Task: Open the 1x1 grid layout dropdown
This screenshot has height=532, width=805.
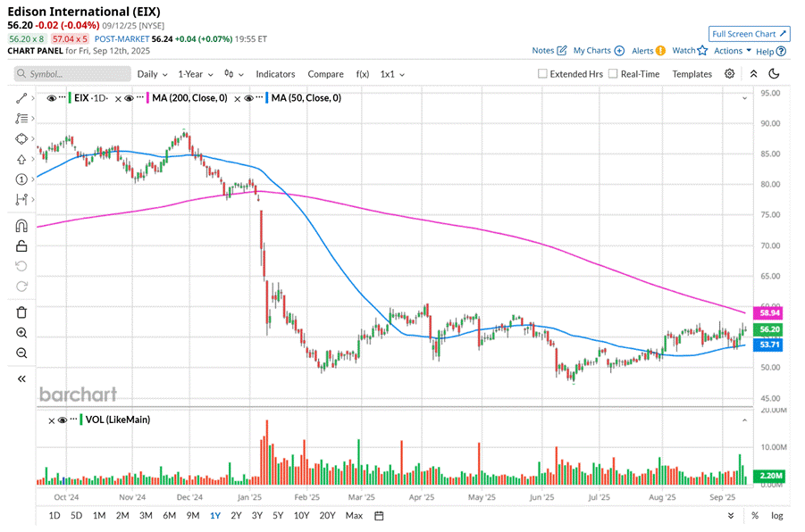Action: point(392,74)
